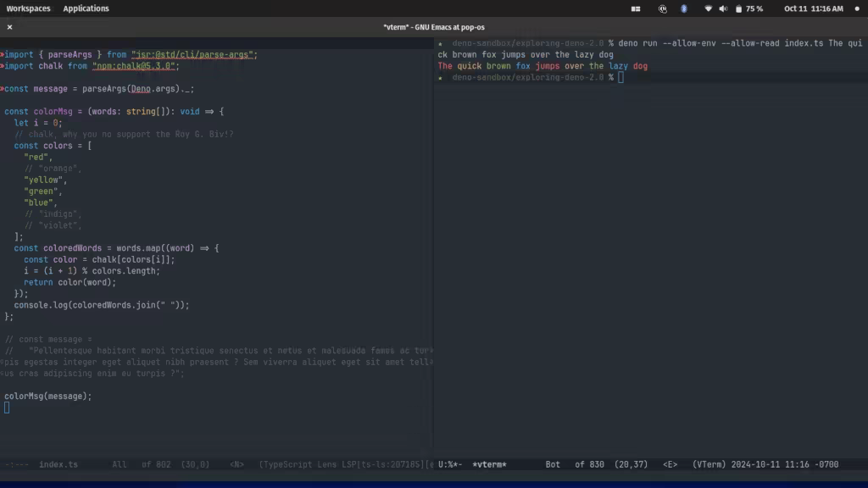This screenshot has width=868, height=488.
Task: Click the notification dot beside the clock
Action: click(857, 8)
